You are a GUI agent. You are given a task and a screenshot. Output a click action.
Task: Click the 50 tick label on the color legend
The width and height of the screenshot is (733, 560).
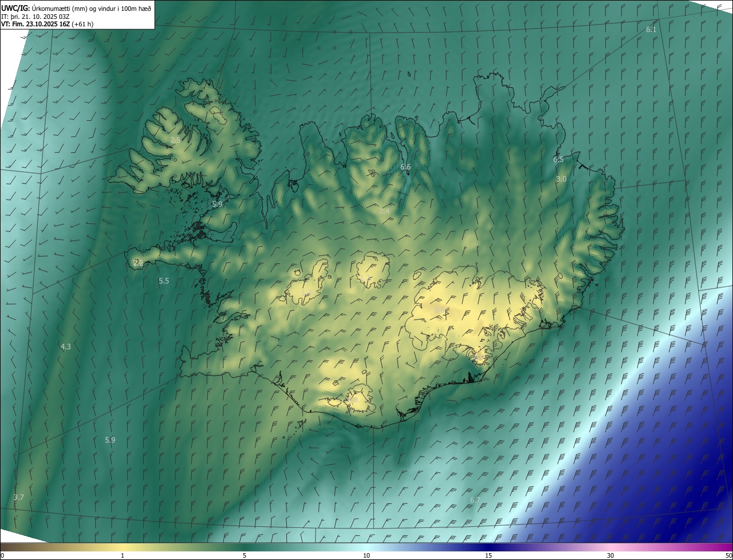point(728,555)
